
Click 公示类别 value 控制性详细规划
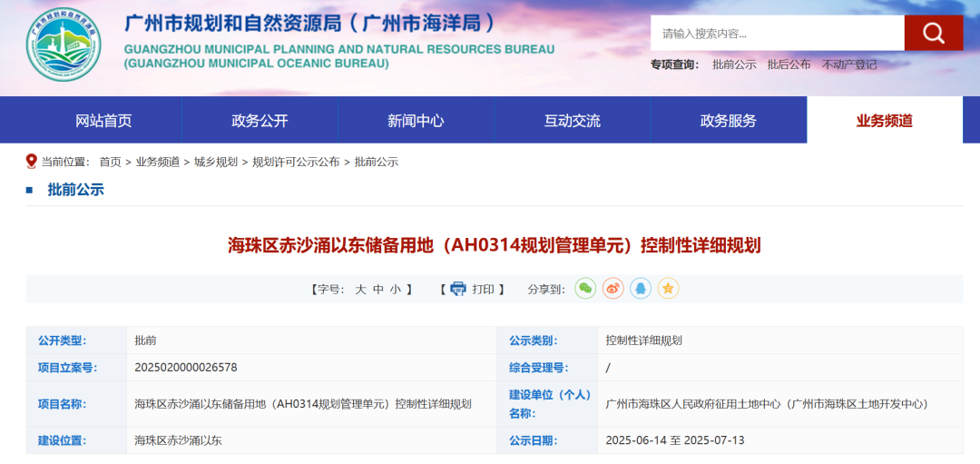coord(643,341)
